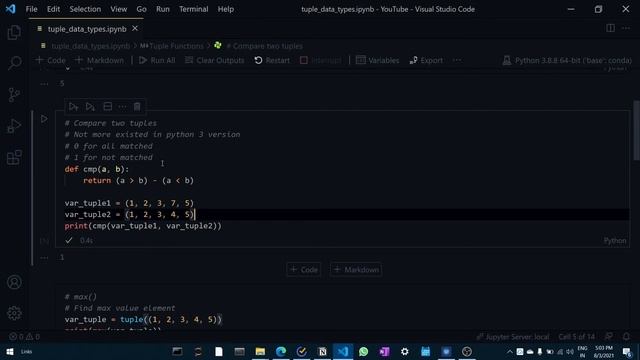Viewport: 640px width, 360px height.
Task: Open Notion from taskbar
Action: tap(322, 351)
